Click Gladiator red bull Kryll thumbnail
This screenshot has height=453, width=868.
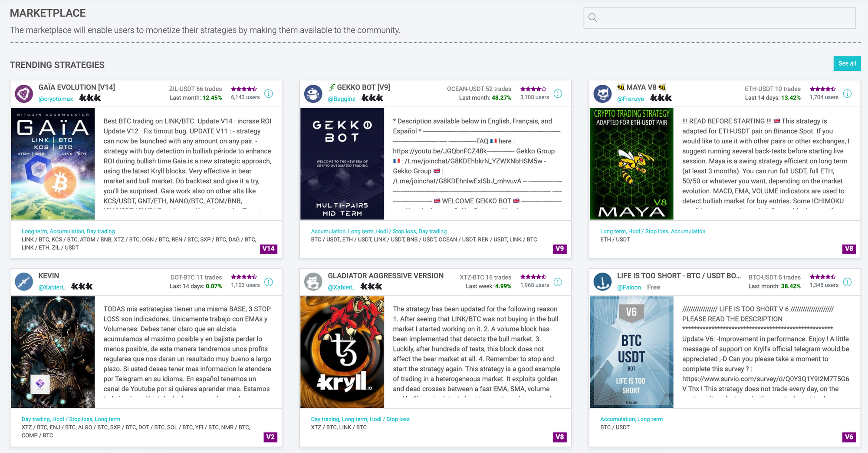[342, 352]
